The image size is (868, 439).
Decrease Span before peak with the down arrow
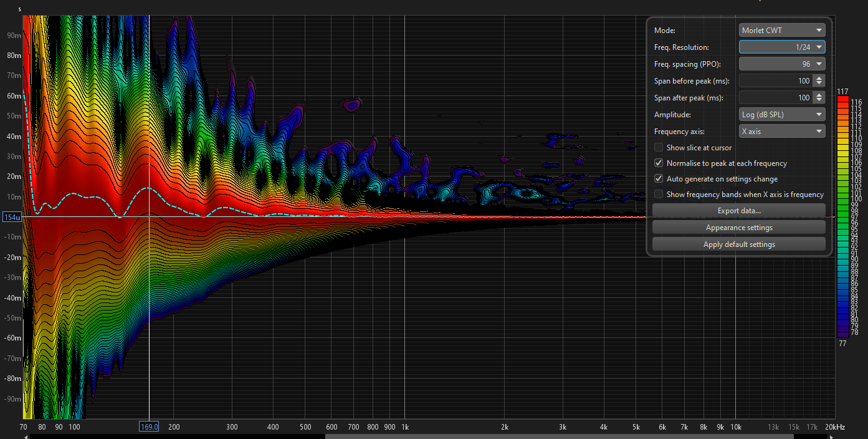819,84
